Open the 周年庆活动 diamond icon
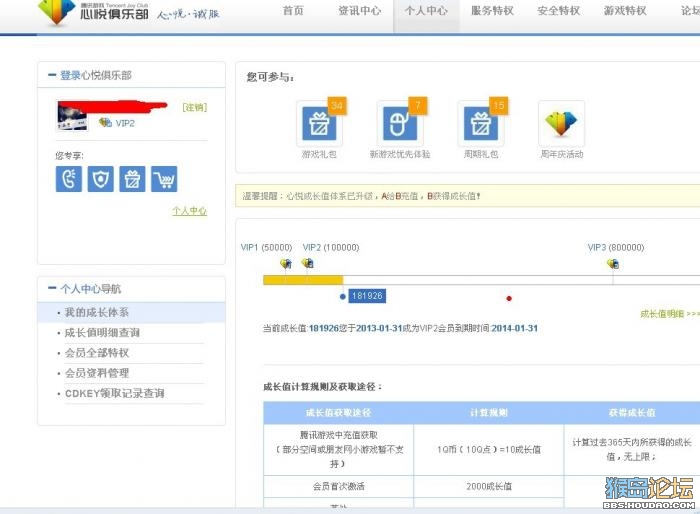The height and width of the screenshot is (514, 700). (x=561, y=123)
